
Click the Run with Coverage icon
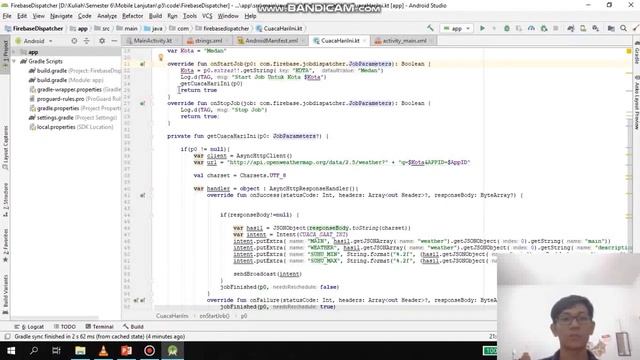coord(518,28)
